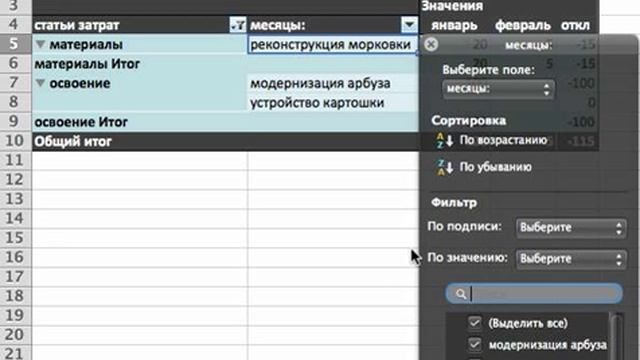
Task: Click the A-Z ascending sort icon
Action: point(444,140)
